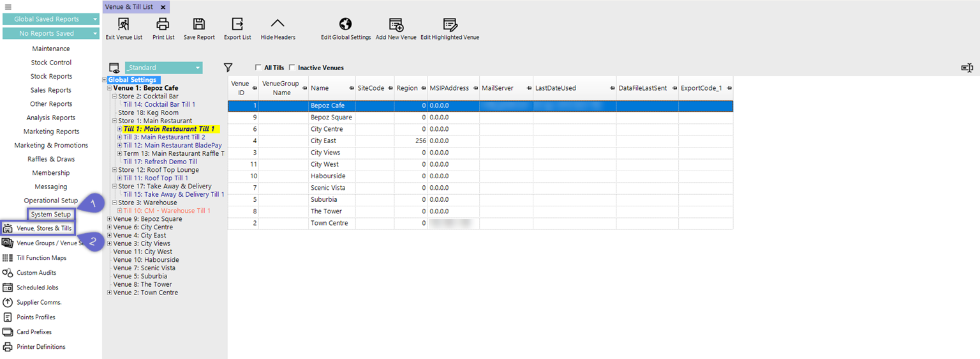Click the Print List icon
Image resolution: width=980 pixels, height=359 pixels.
(163, 24)
